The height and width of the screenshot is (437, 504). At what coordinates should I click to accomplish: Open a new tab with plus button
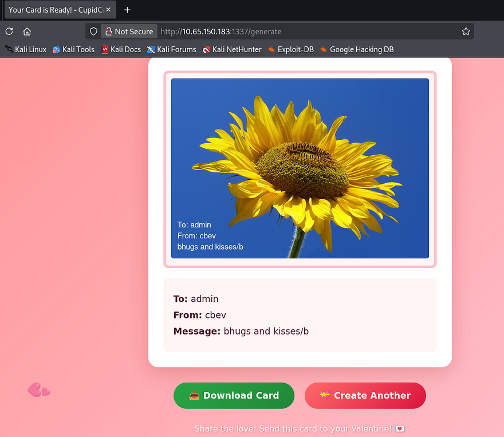click(127, 10)
